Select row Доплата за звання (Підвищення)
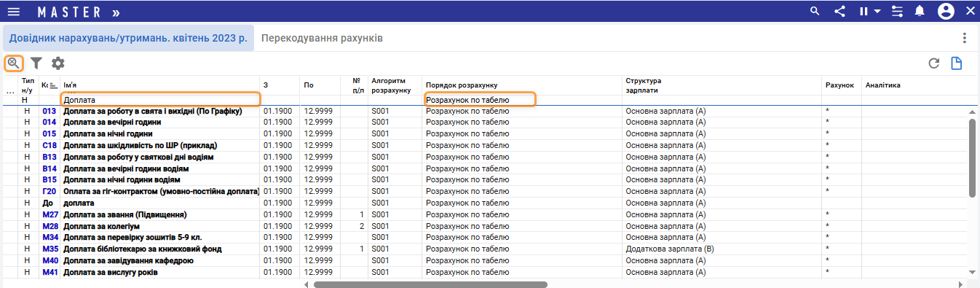Viewport: 980px width, 288px height. click(x=485, y=214)
